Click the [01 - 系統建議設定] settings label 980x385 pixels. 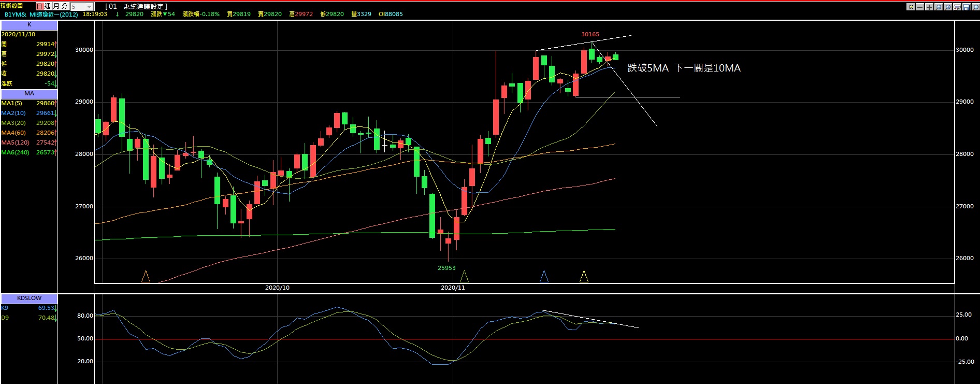tap(136, 6)
